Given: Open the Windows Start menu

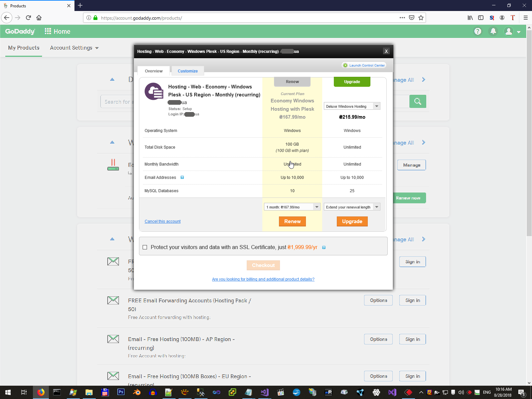Looking at the screenshot, I should pyautogui.click(x=8, y=392).
